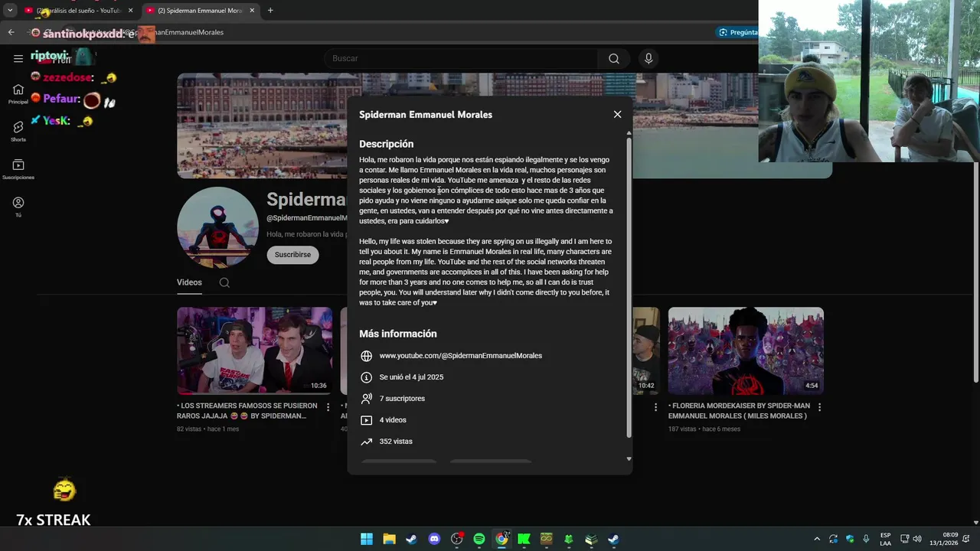
Task: Open FLORERIA MORDEKAISER video thumbnail
Action: [x=746, y=351]
